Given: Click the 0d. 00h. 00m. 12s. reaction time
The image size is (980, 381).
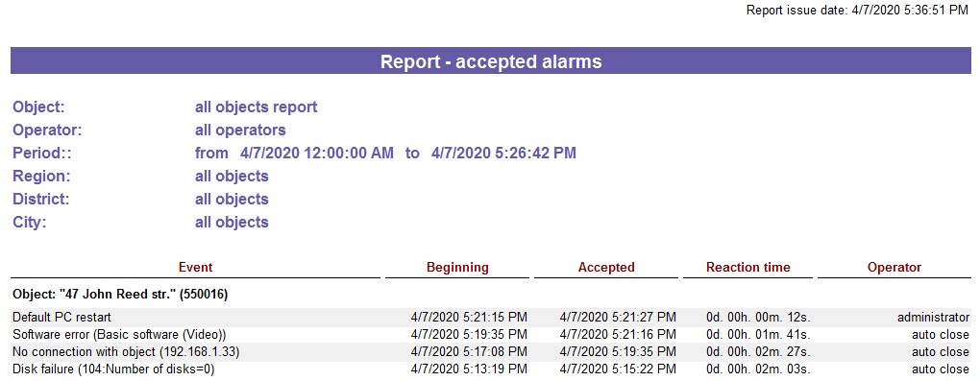Looking at the screenshot, I should tap(758, 318).
